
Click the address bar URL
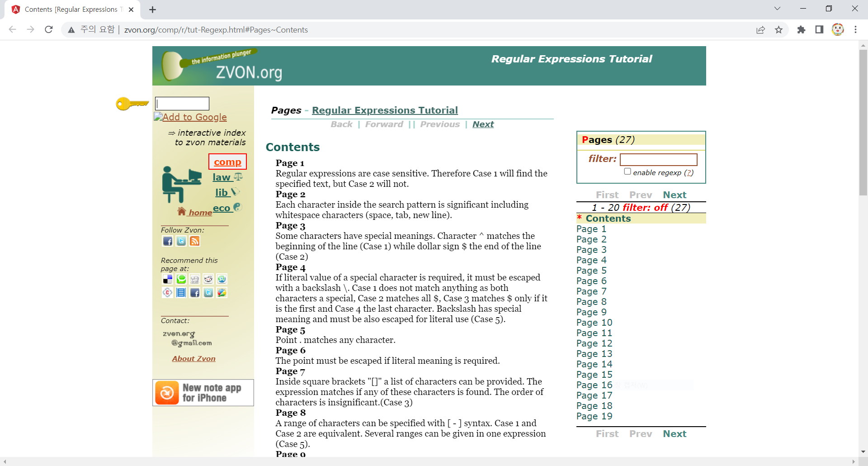[x=216, y=30]
